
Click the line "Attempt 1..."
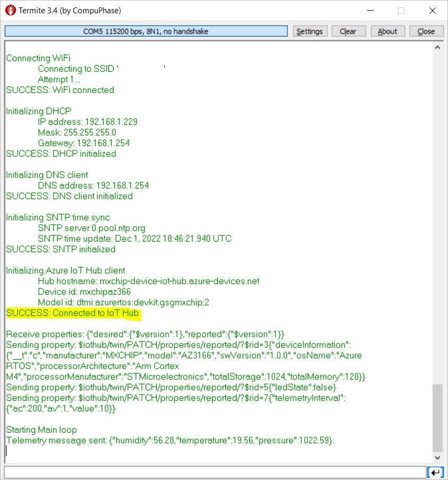[x=59, y=80]
